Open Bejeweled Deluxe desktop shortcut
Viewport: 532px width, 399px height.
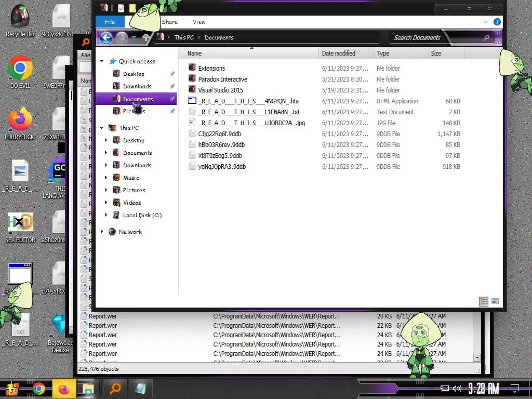[x=60, y=334]
